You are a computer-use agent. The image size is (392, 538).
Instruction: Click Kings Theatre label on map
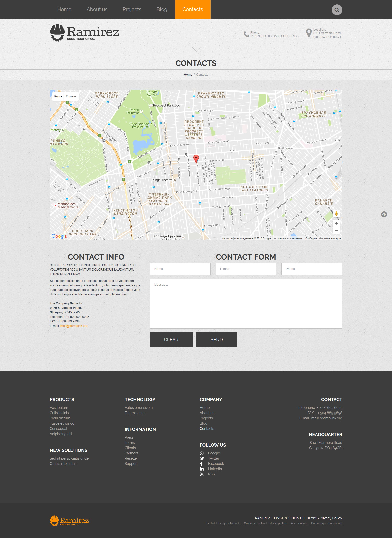click(162, 180)
